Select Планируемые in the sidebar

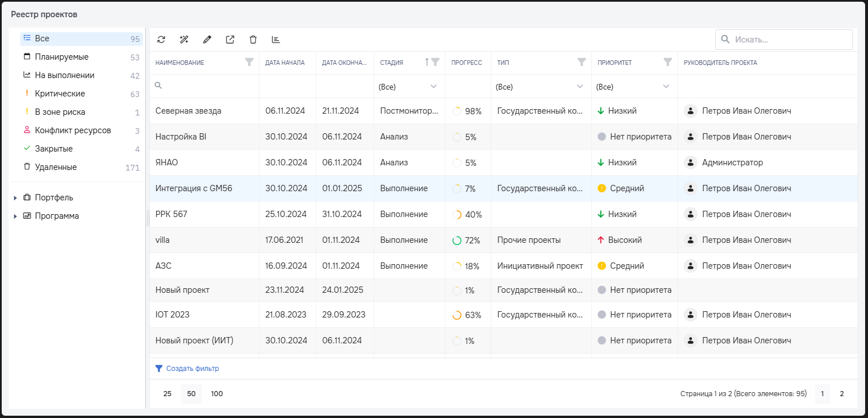pos(82,57)
